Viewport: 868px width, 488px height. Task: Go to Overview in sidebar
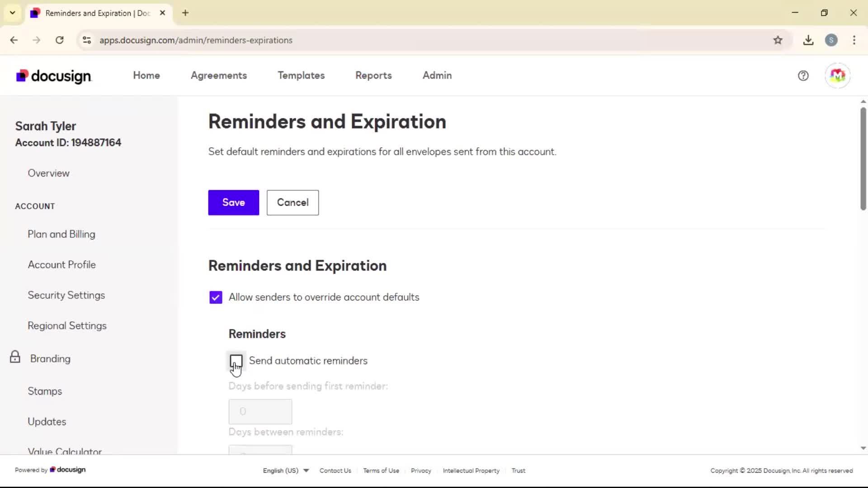click(x=48, y=173)
